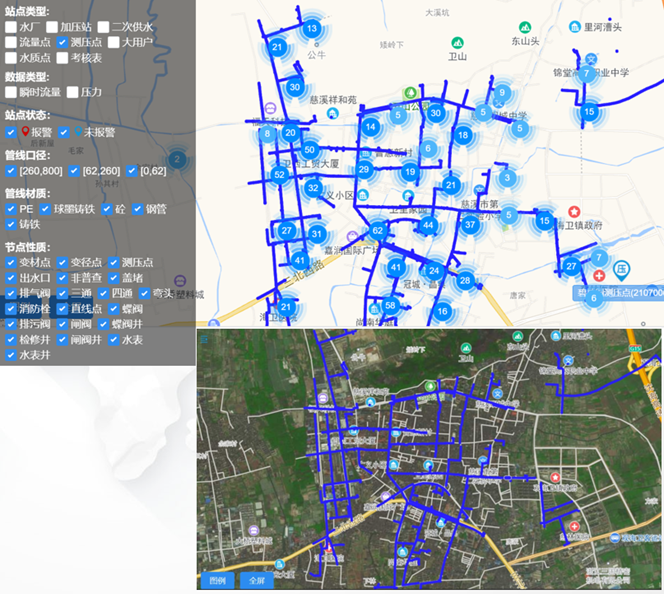
Task: Click the 全屏 fullscreen button
Action: (x=257, y=580)
